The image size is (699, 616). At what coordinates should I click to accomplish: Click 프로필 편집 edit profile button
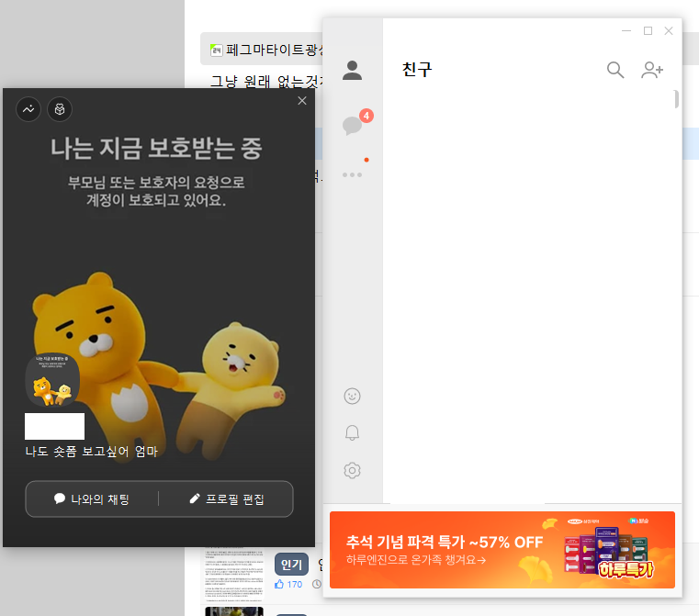coord(227,498)
